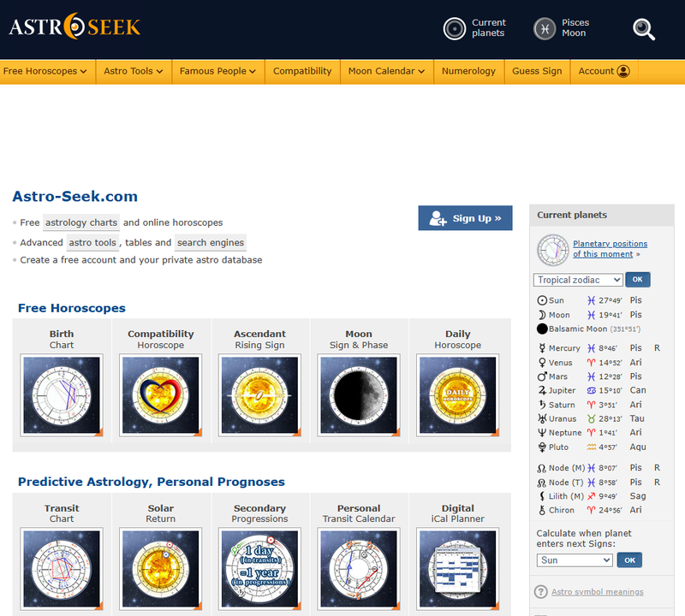The height and width of the screenshot is (616, 685).
Task: Click OK beside the Sun dropdown
Action: 629,560
